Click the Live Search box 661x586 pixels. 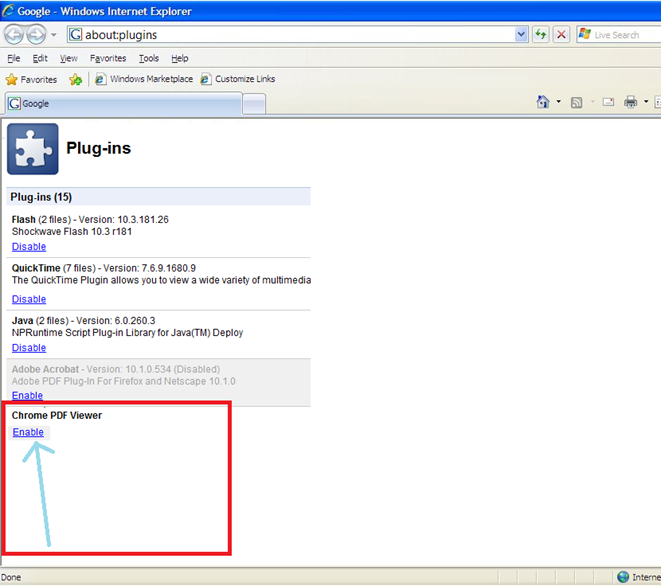618,35
